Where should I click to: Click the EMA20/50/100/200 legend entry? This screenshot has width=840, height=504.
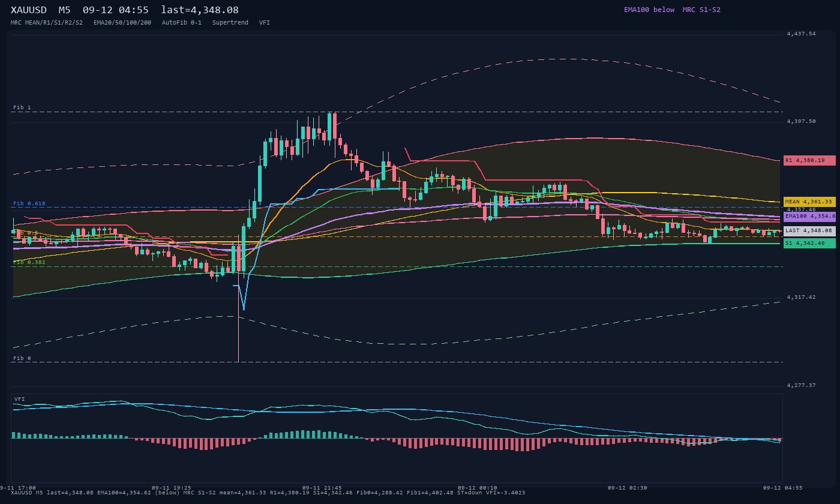[x=122, y=23]
